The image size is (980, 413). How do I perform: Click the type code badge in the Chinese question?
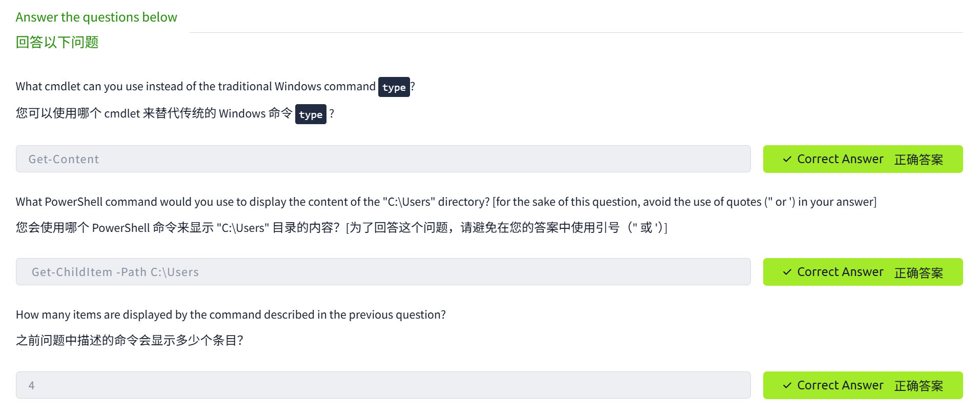(311, 114)
